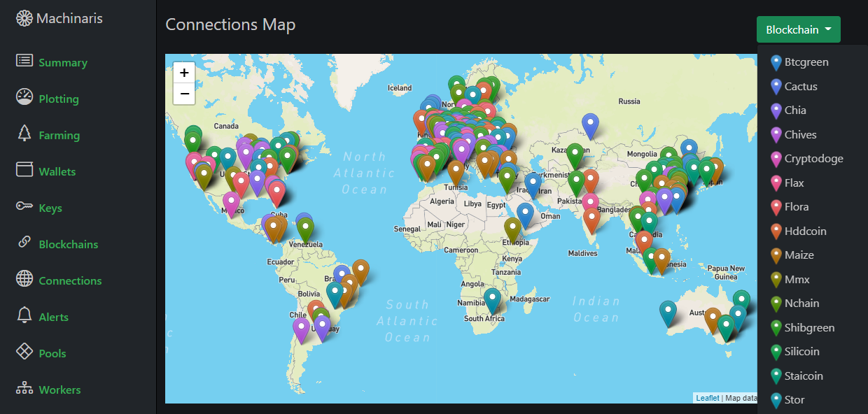Screen dimensions: 868x414
Task: Click the Workers network diagram icon
Action: (x=24, y=387)
